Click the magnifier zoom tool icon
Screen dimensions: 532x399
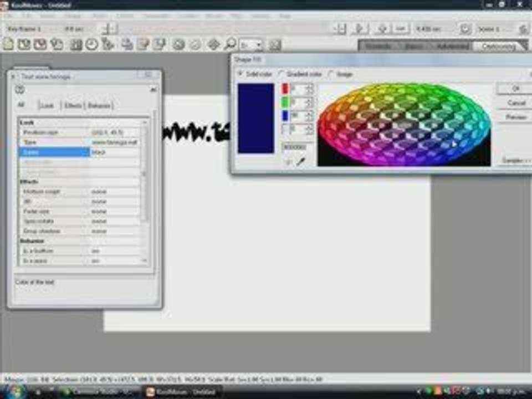[231, 44]
